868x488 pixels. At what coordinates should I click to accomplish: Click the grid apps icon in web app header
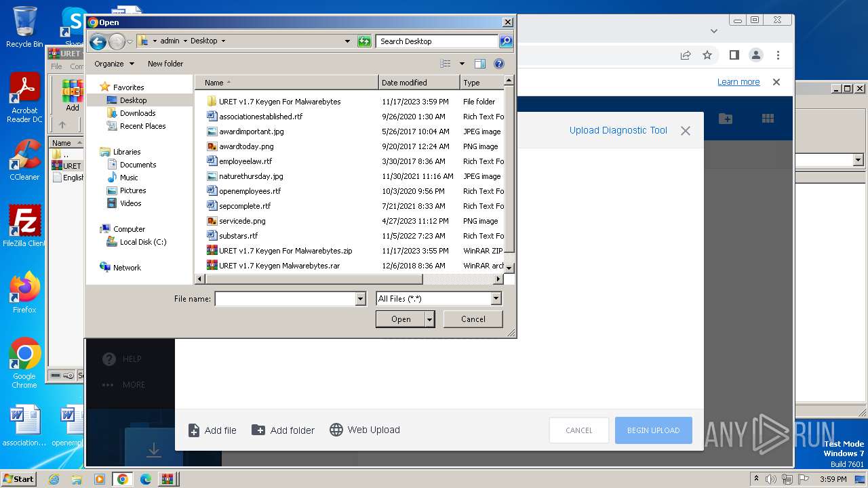coord(768,119)
